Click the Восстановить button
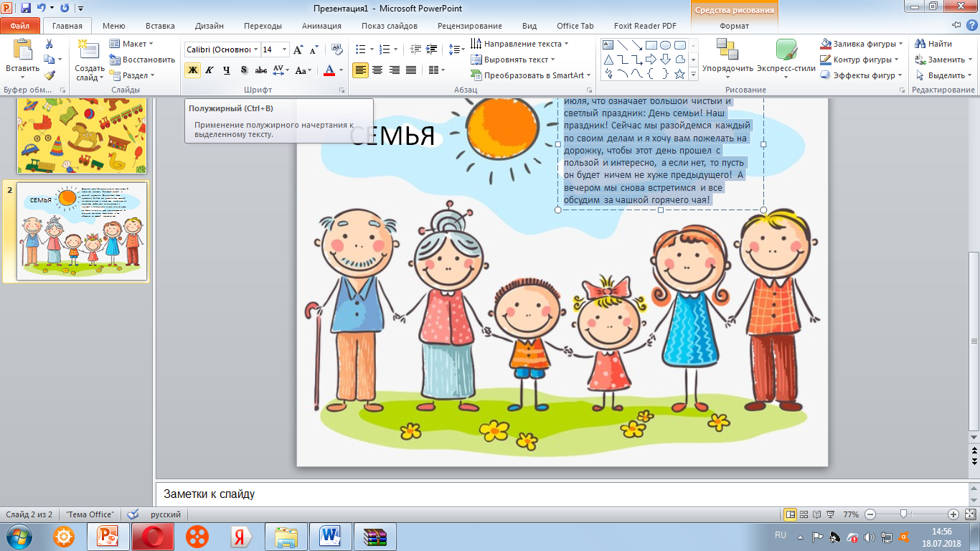The width and height of the screenshot is (980, 551). [x=142, y=60]
